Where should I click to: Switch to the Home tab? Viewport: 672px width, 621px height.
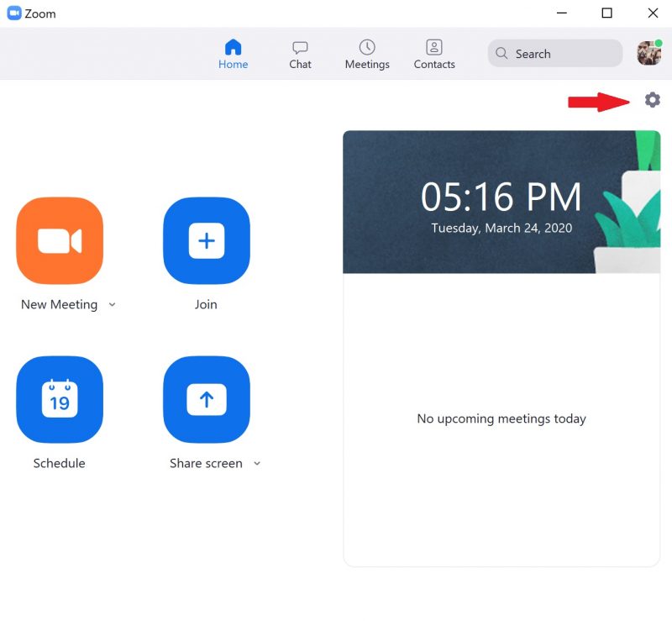[x=234, y=54]
